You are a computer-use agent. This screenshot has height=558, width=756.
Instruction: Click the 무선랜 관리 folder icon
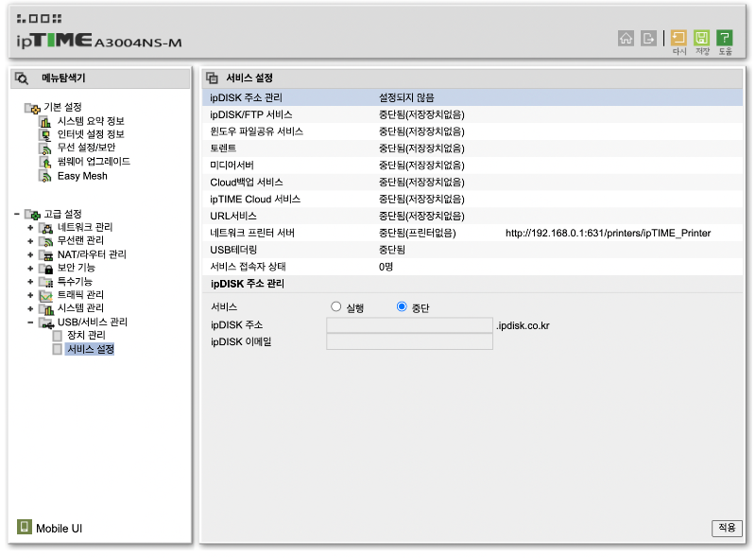(45, 241)
